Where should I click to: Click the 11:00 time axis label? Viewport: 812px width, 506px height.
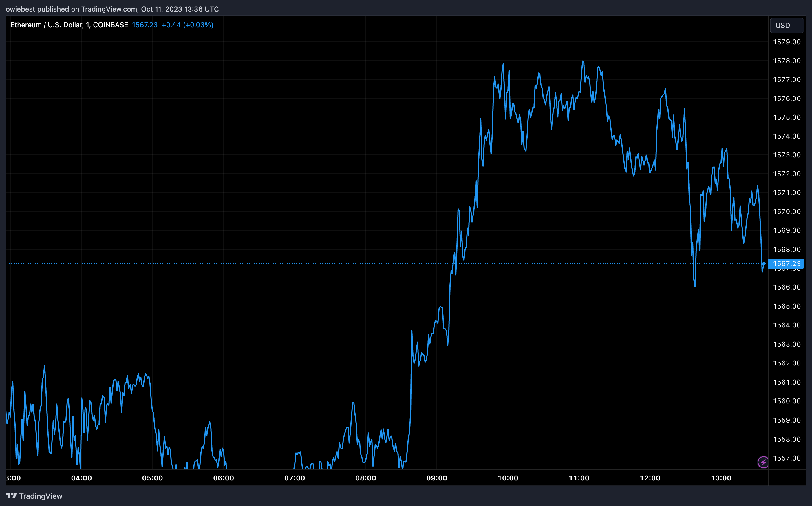pos(579,478)
